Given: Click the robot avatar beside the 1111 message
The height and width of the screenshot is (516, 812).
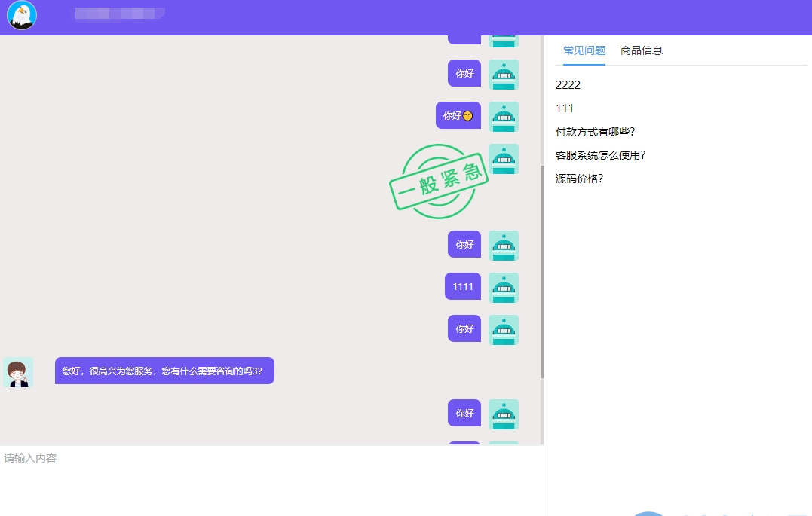Looking at the screenshot, I should pyautogui.click(x=504, y=288).
